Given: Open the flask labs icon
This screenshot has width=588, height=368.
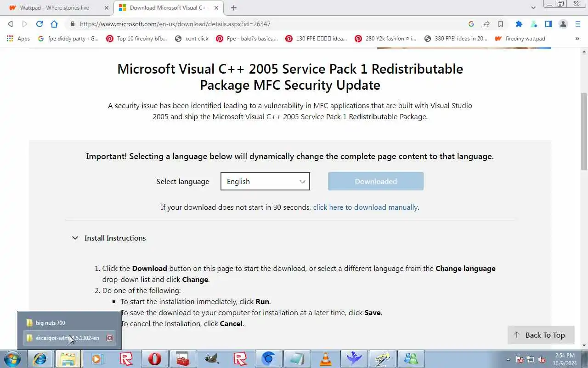Looking at the screenshot, I should pyautogui.click(x=534, y=24).
